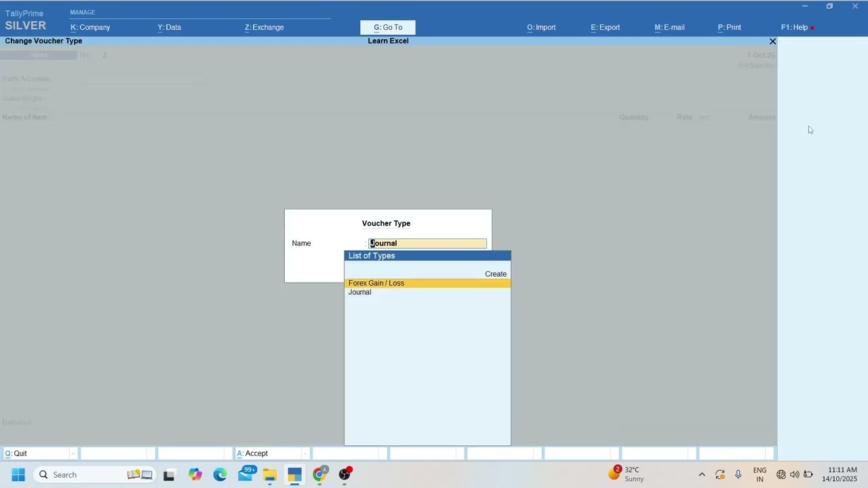Select Forex Gain / Loss voucher type
Viewport: 868px width, 488px height.
tap(427, 283)
